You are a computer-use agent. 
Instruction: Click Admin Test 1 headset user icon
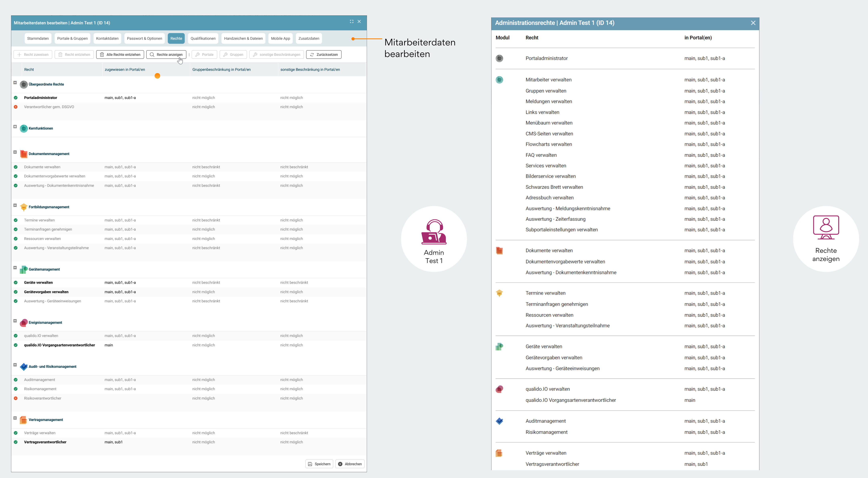434,232
